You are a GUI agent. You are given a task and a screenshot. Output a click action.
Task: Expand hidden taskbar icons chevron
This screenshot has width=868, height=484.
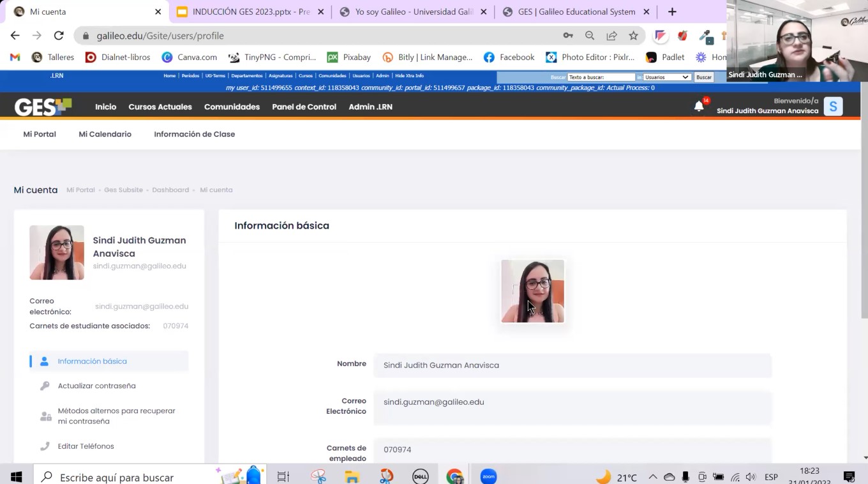(x=653, y=476)
